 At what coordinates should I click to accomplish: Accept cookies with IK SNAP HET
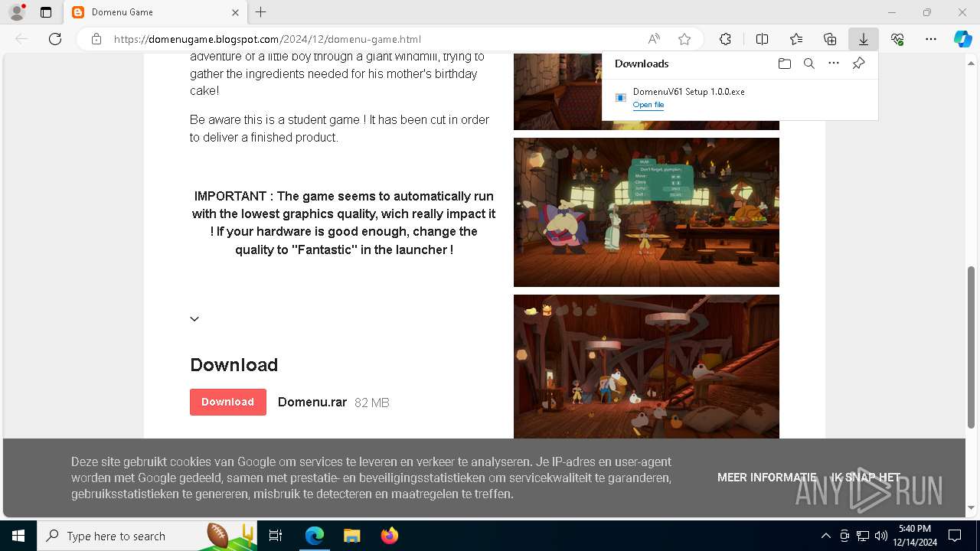(866, 477)
